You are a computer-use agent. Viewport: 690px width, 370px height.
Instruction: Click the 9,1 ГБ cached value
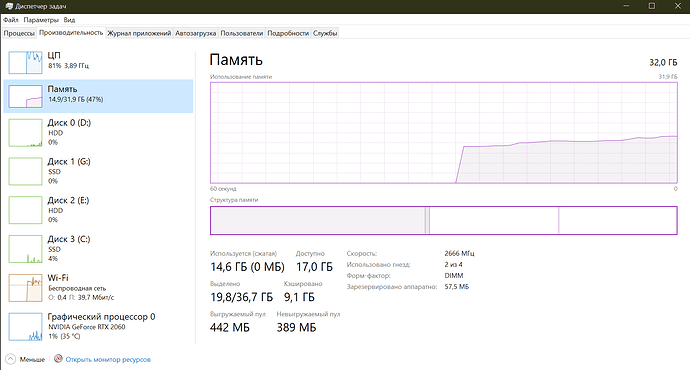point(299,297)
